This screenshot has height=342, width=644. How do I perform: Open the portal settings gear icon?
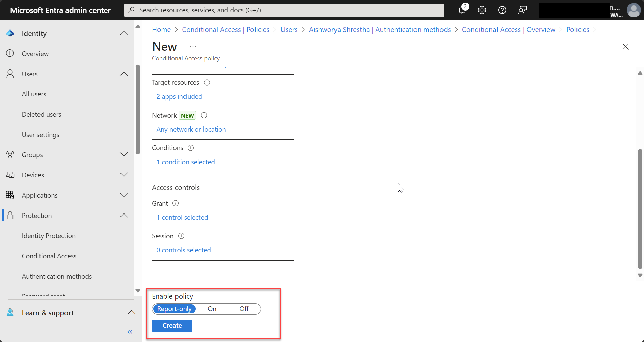pos(482,10)
